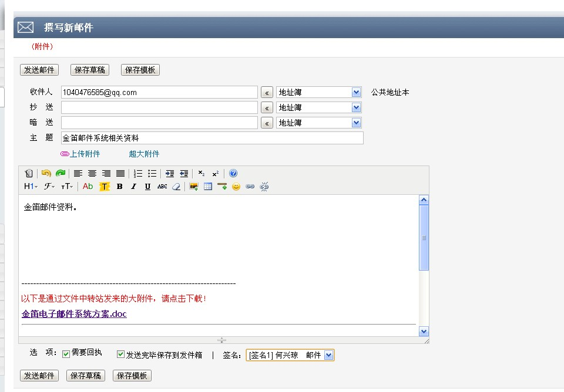Open the address book dropdown for 暗送
Image resolution: width=564 pixels, height=392 pixels.
(318, 123)
